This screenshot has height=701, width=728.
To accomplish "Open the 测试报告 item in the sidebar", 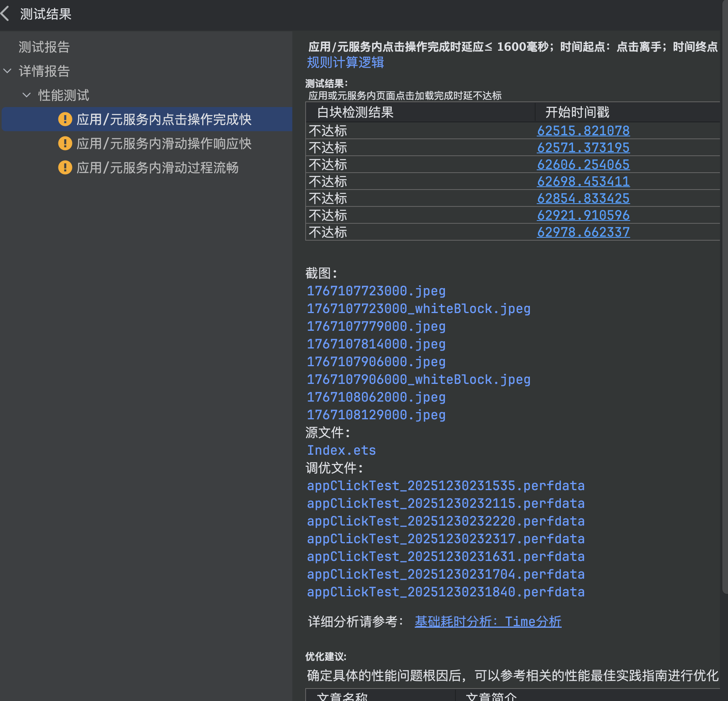I will pyautogui.click(x=44, y=47).
